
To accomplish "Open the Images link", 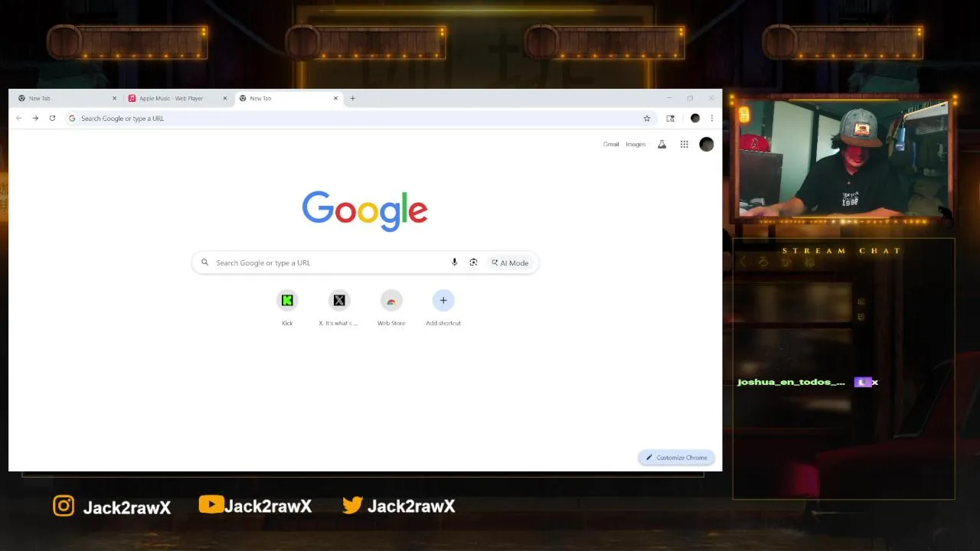I will (x=635, y=144).
